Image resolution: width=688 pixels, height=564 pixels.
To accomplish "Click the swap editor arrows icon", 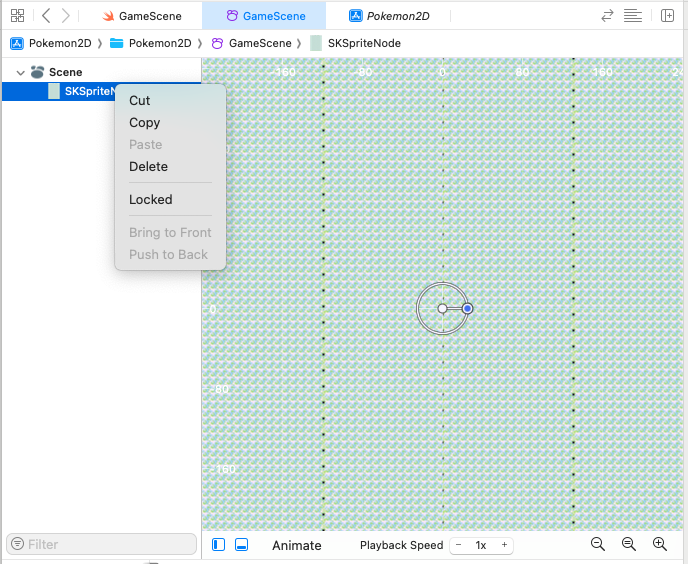I will point(607,16).
